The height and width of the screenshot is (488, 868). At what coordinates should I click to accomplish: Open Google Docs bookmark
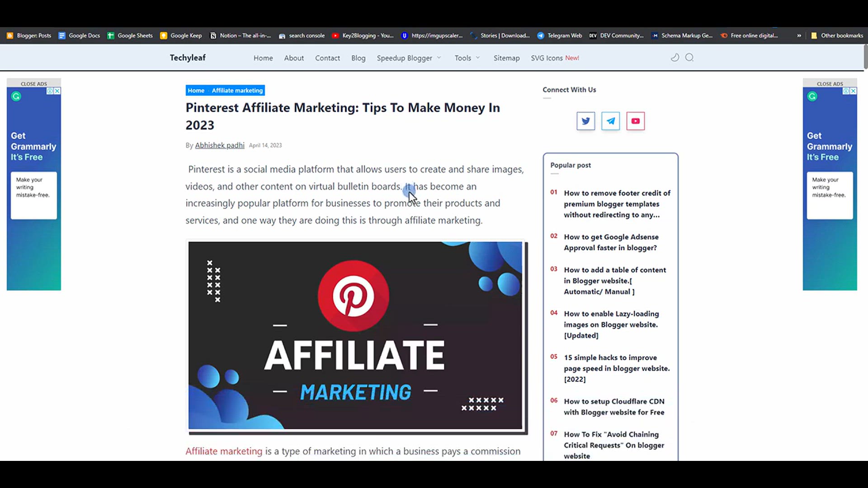coord(79,35)
